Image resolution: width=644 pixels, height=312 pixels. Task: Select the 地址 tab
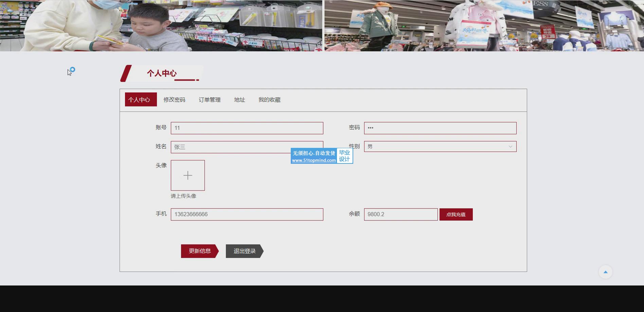pos(239,100)
